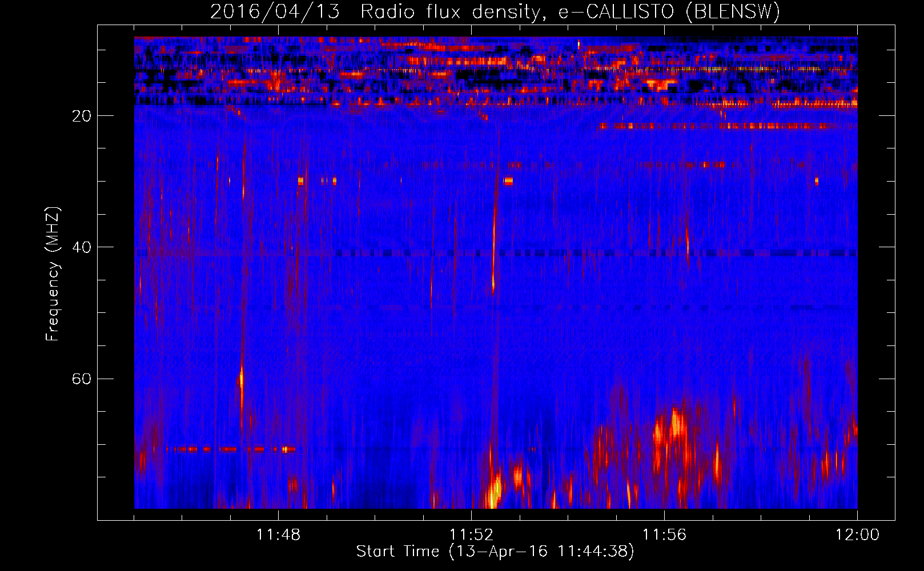Click the 'Frequency (MHZ)' axis label
924x571 pixels.
[x=53, y=274]
